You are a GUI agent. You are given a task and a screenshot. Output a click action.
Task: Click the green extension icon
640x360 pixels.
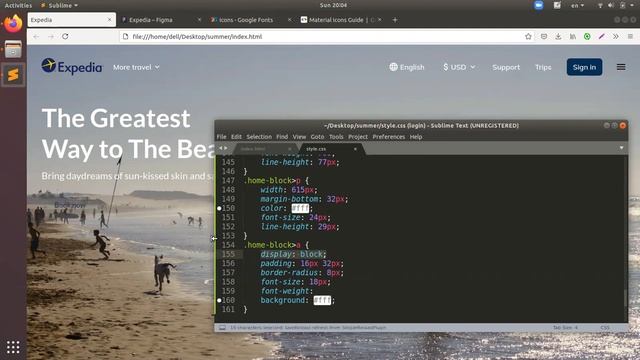[x=587, y=37]
